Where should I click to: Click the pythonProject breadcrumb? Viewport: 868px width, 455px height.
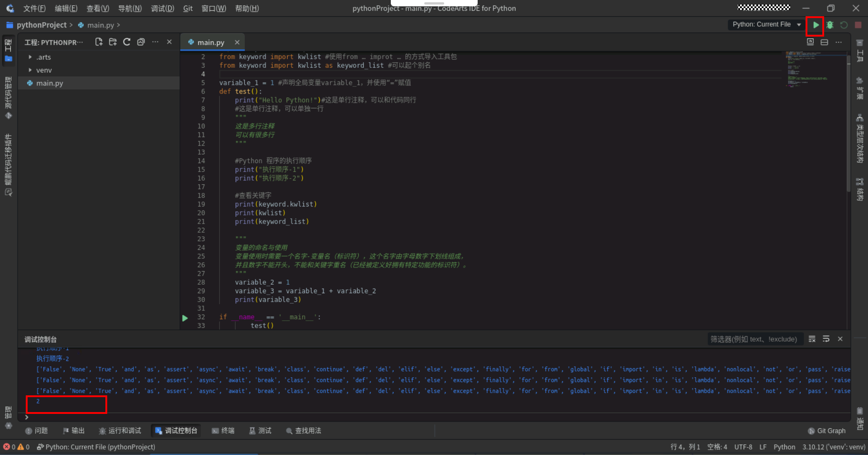[41, 25]
